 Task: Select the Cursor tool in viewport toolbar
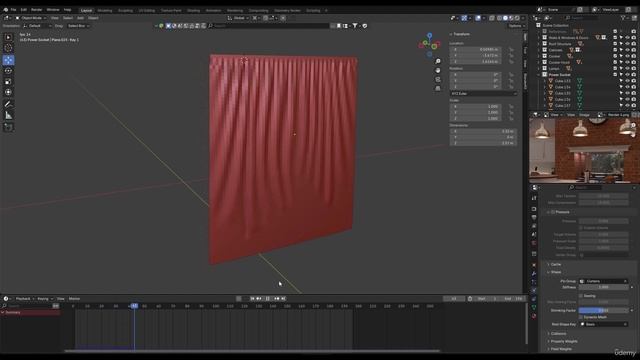coord(8,48)
